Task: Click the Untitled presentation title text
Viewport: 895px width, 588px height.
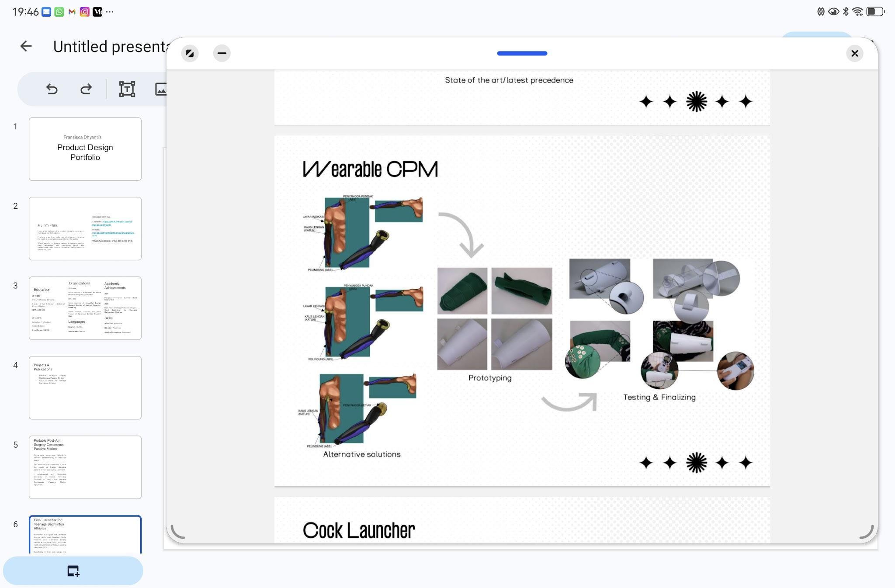Action: click(x=111, y=46)
